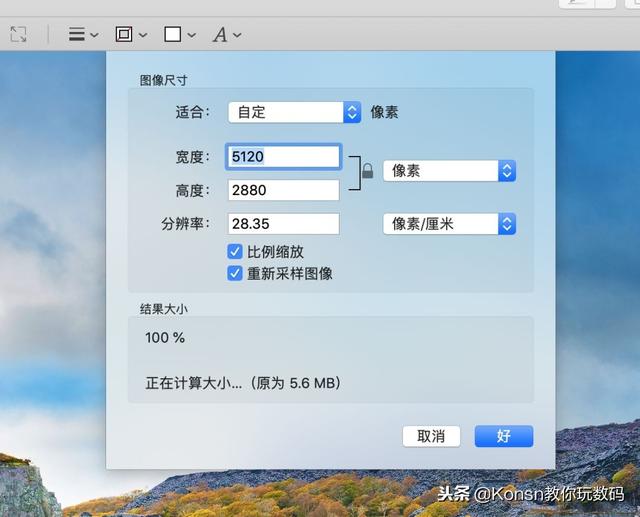Click the arrow next to the text style icon
The height and width of the screenshot is (517, 640).
click(x=237, y=35)
